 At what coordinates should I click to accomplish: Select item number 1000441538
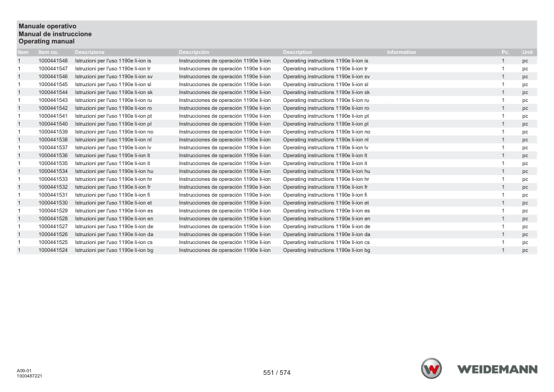click(53, 139)
